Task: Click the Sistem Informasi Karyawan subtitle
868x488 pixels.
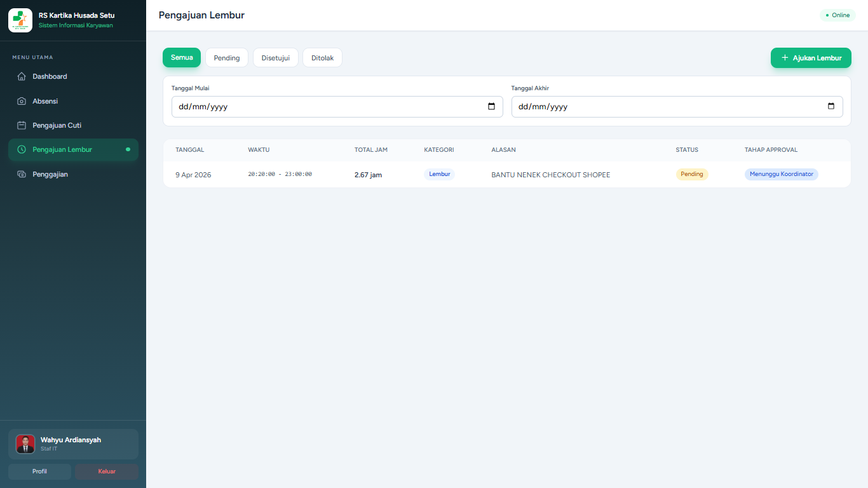Action: tap(76, 25)
